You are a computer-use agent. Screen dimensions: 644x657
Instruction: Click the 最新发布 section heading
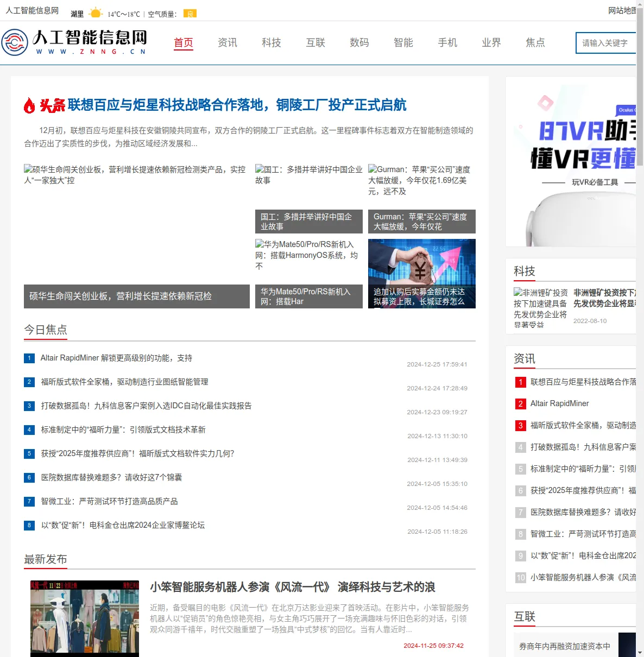pyautogui.click(x=46, y=559)
